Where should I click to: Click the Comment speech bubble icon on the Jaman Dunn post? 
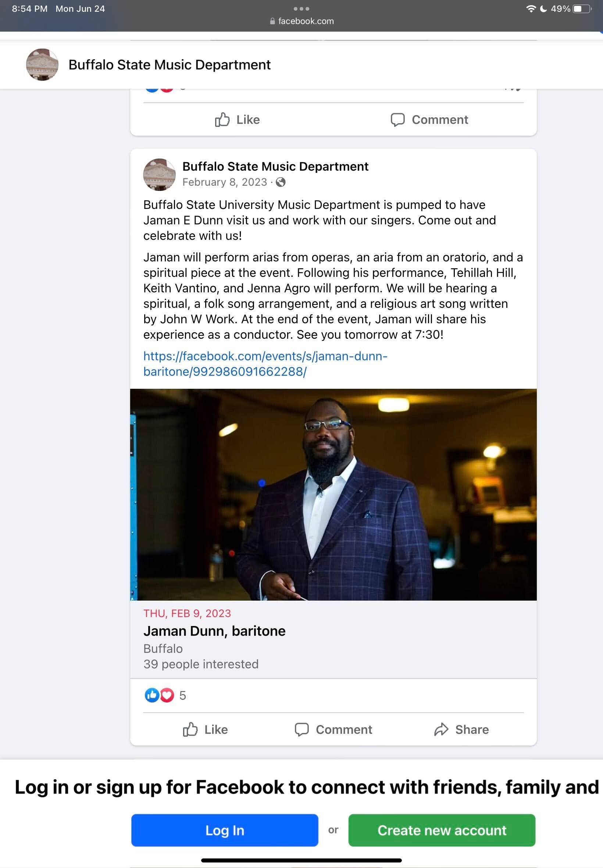(301, 729)
